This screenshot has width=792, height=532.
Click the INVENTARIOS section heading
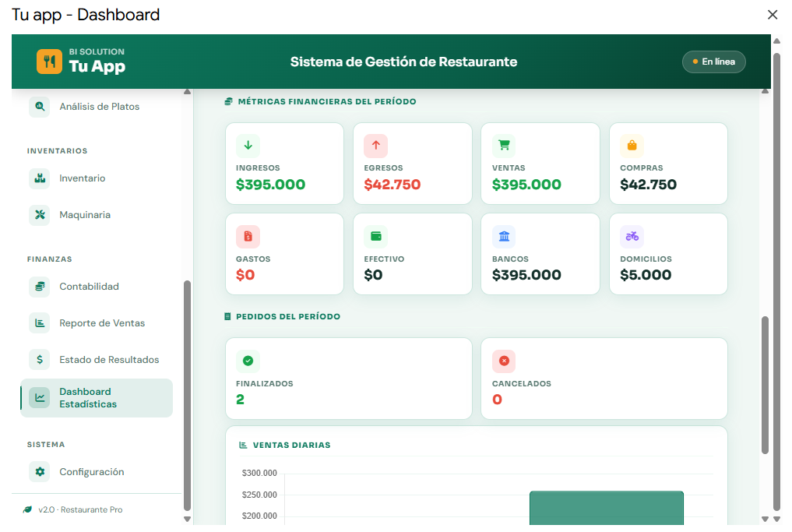[x=57, y=151]
